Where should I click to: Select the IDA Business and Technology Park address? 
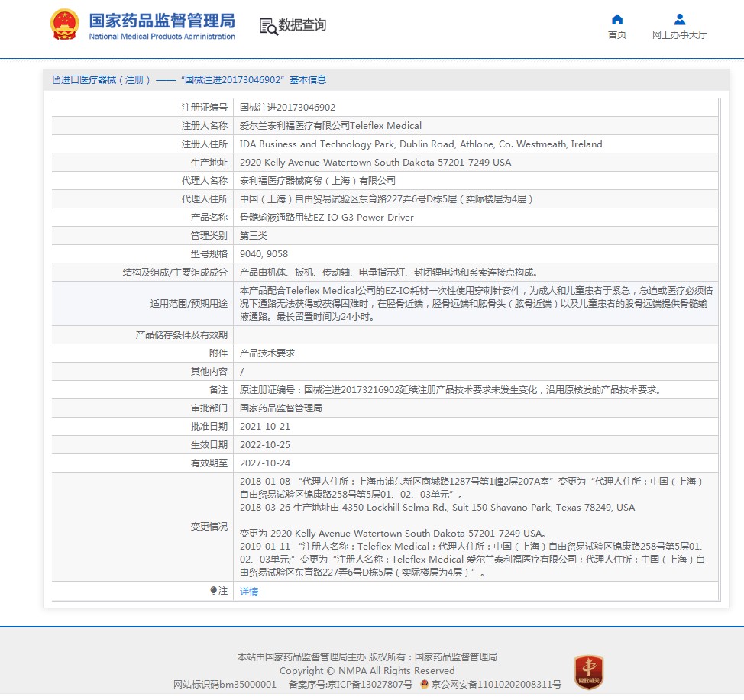tap(421, 144)
